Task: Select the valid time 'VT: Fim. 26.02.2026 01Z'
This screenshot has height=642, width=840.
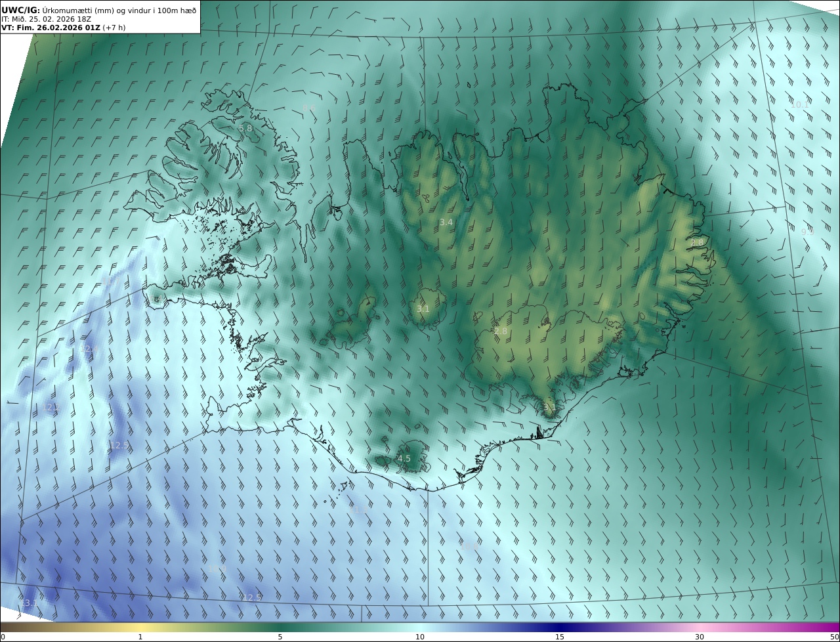Action: pyautogui.click(x=51, y=28)
